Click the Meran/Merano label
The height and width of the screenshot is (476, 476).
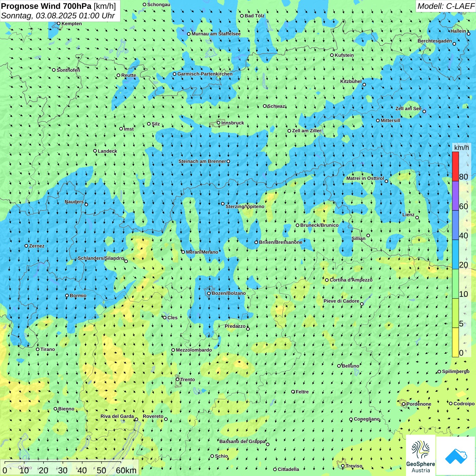tap(202, 252)
